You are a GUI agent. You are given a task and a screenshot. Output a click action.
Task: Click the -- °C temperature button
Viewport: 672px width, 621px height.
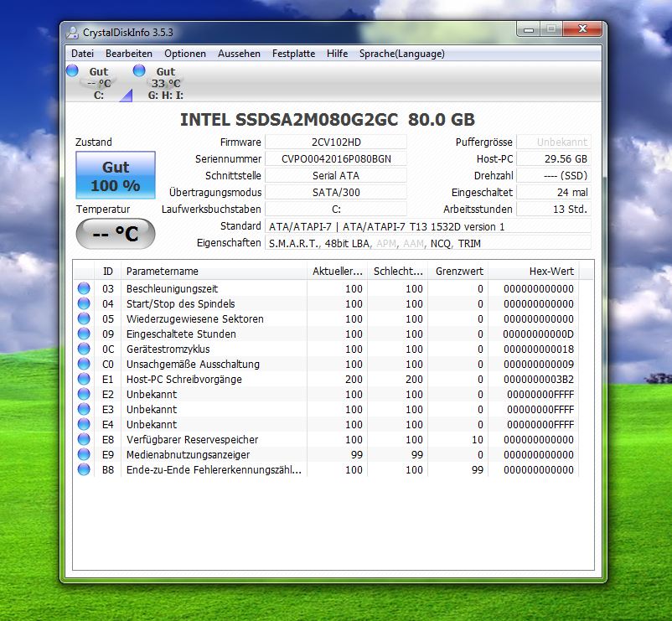click(x=116, y=234)
